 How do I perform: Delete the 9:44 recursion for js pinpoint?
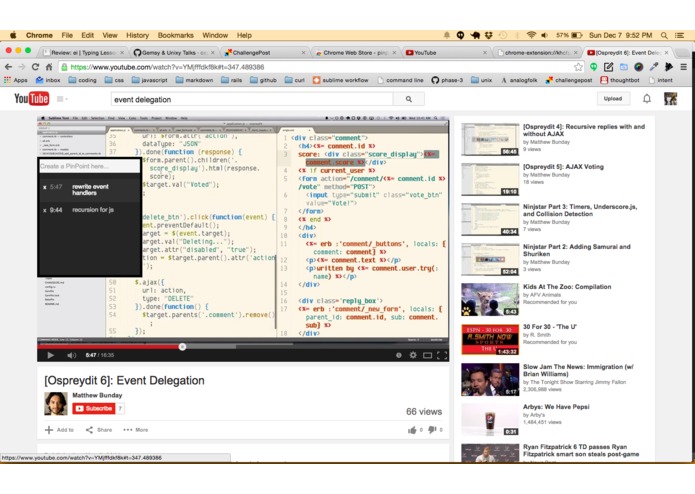45,210
